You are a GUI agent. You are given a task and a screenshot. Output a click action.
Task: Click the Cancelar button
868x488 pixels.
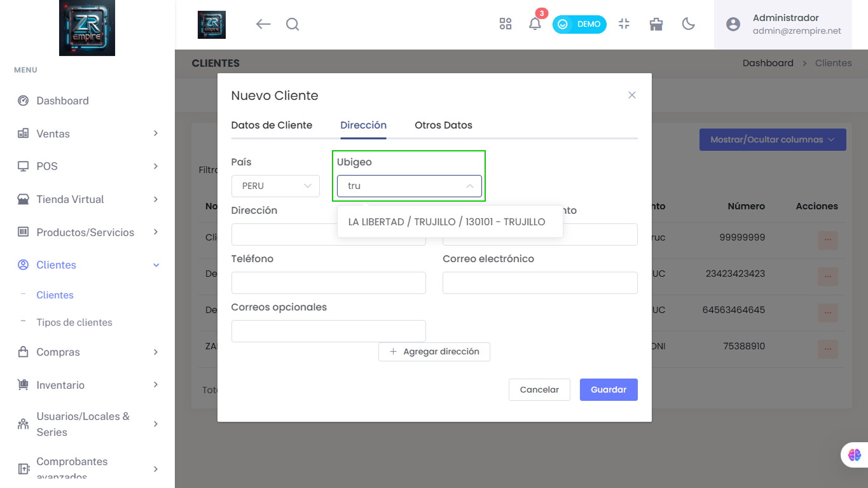539,390
